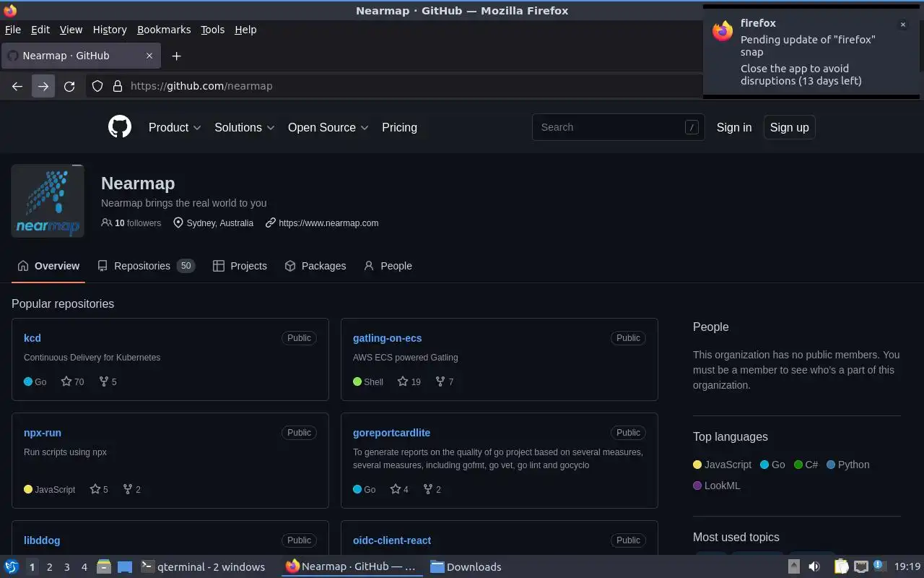
Task: Open the Bookmarks menu
Action: 164,30
